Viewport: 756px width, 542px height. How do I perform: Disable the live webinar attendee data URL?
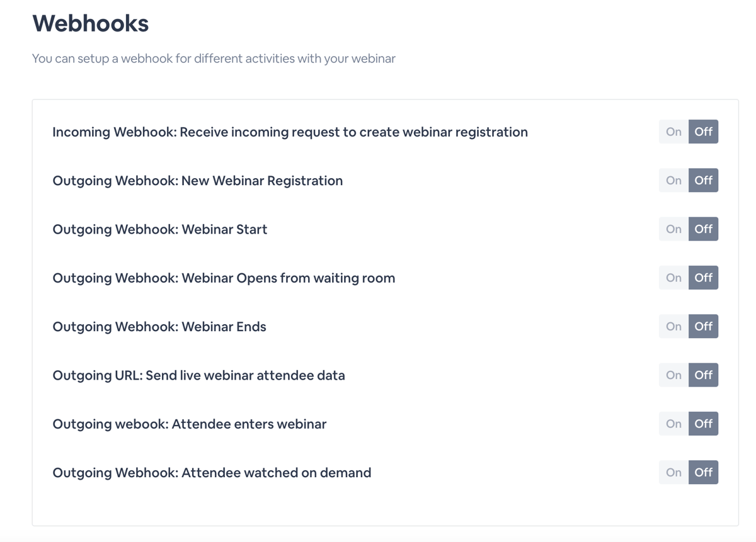[x=704, y=375]
